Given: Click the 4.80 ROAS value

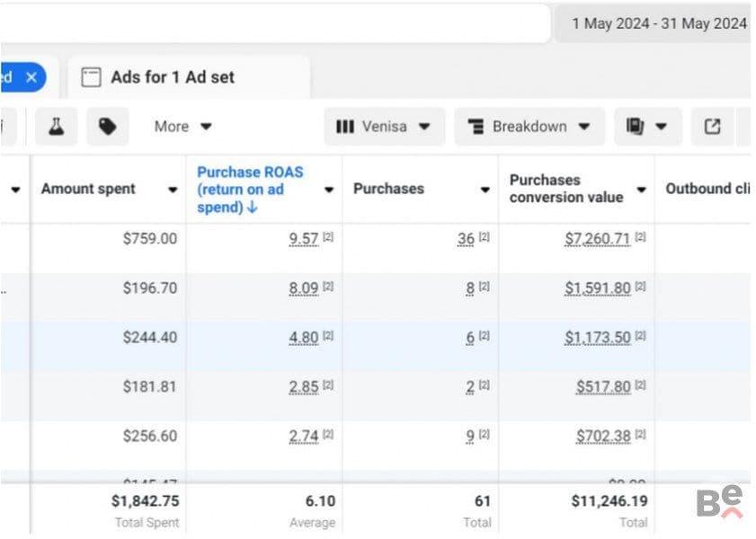Looking at the screenshot, I should 304,337.
